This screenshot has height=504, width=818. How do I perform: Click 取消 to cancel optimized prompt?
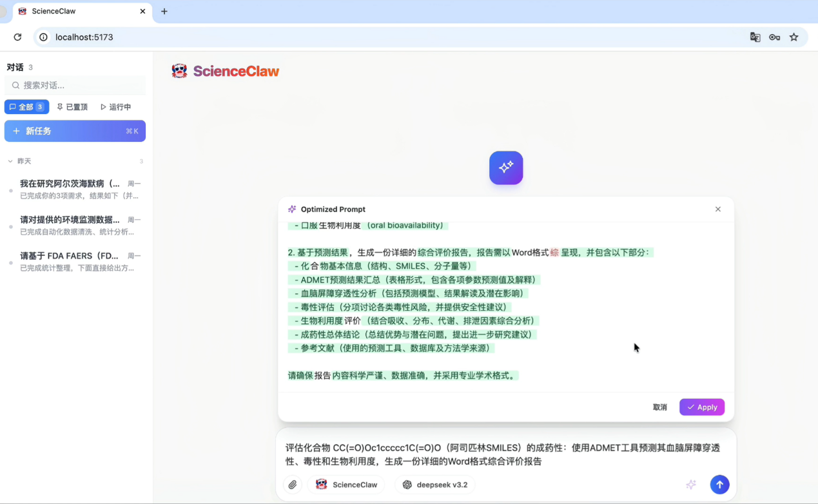pos(659,407)
